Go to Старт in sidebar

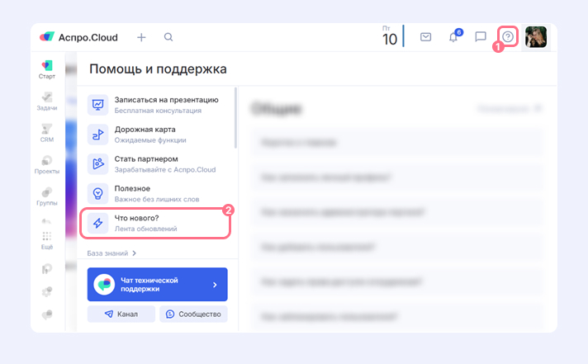coord(47,69)
